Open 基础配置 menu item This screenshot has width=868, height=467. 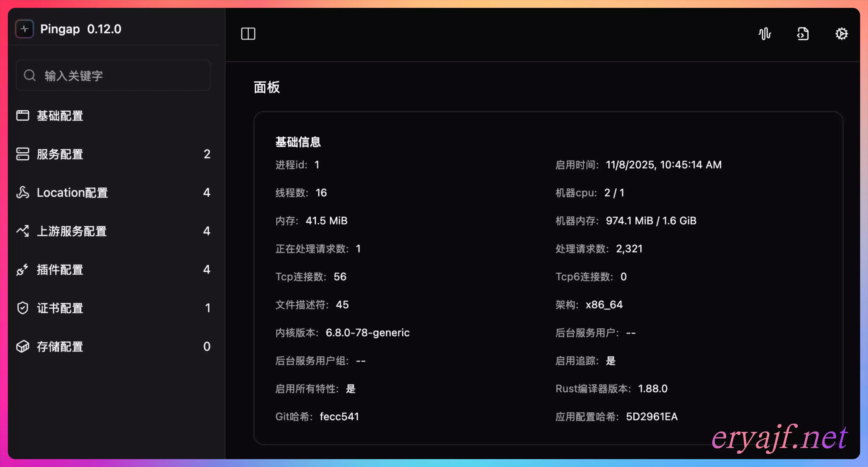[60, 116]
